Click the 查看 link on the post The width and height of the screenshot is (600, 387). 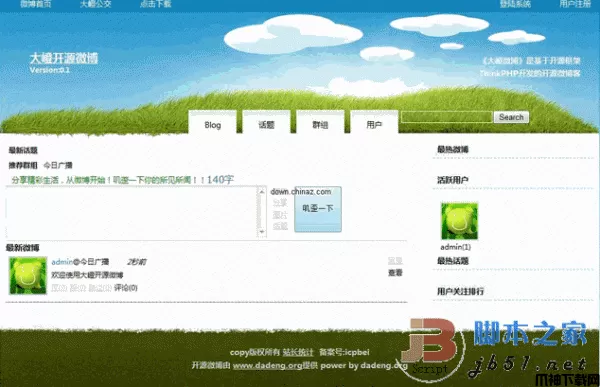coord(395,273)
